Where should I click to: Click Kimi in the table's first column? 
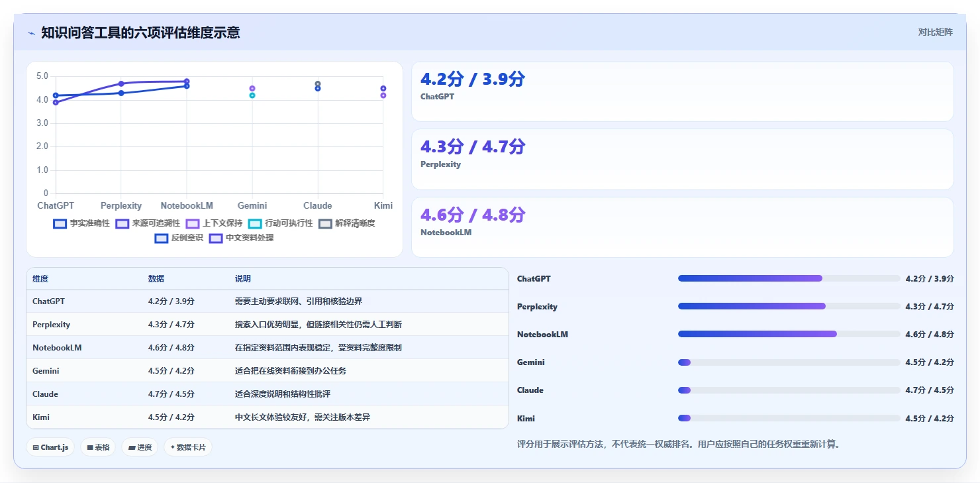coord(41,417)
